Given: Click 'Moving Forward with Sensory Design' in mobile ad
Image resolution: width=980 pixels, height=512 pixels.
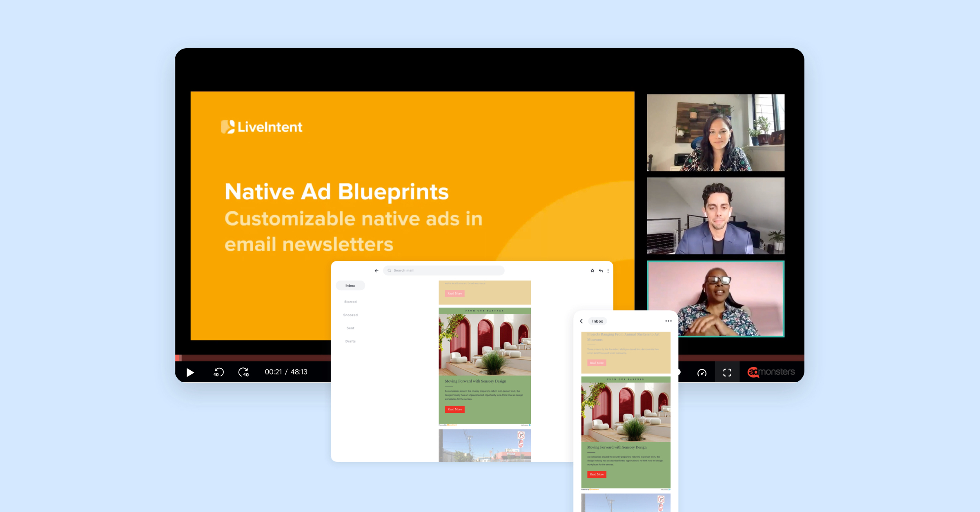Looking at the screenshot, I should 617,447.
